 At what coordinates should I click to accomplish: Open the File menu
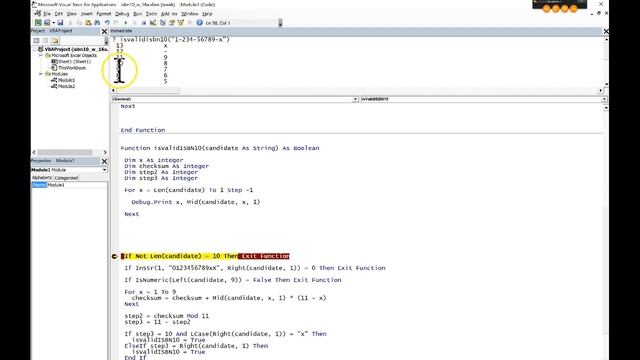coord(47,14)
